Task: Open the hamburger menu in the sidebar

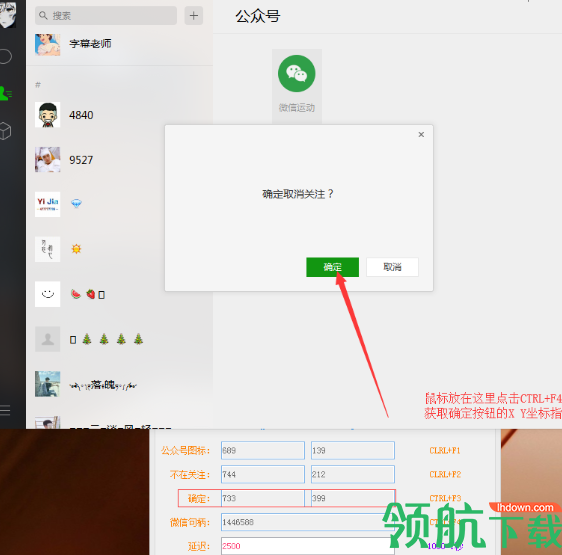Action: (x=5, y=410)
